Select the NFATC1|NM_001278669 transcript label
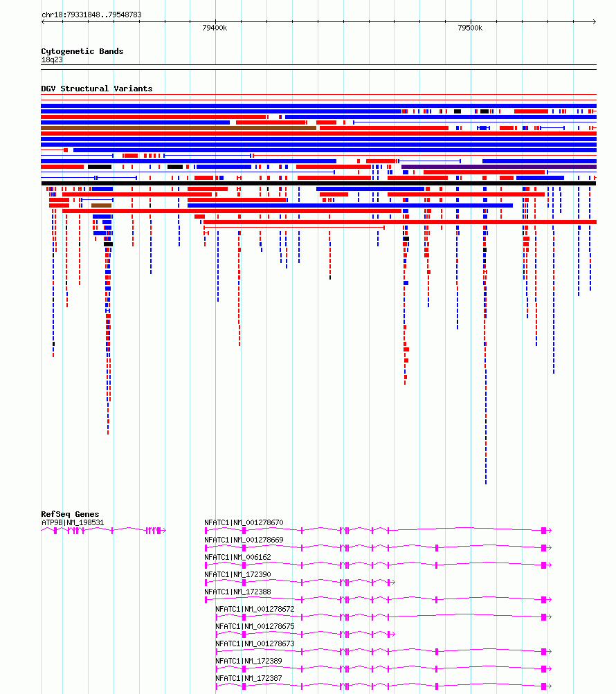Image resolution: width=616 pixels, height=694 pixels. click(244, 540)
